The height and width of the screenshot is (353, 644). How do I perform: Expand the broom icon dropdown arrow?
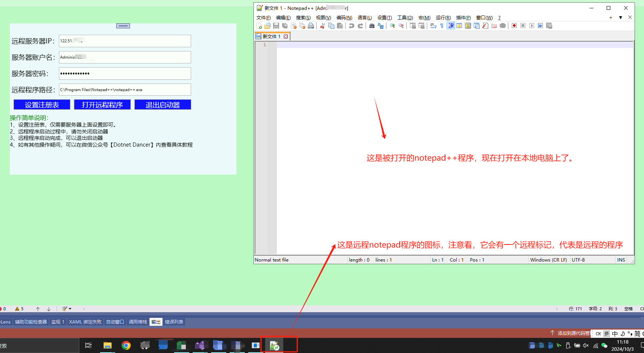point(70,309)
